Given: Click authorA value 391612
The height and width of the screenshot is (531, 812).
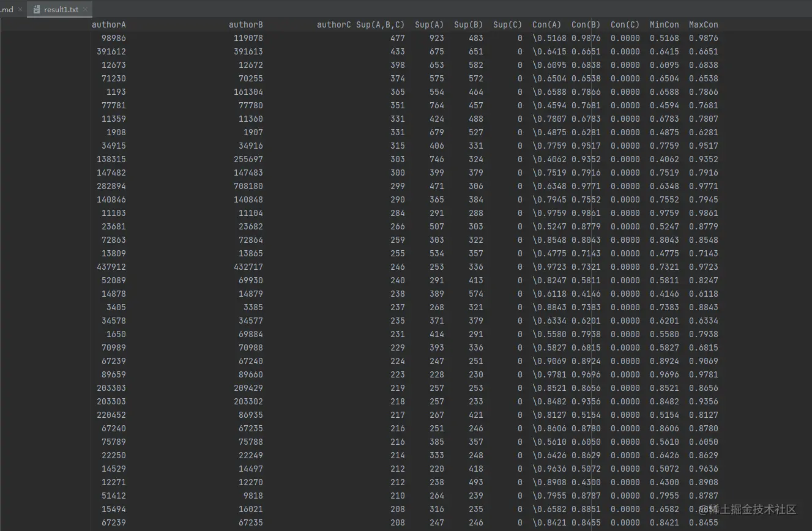Looking at the screenshot, I should click(111, 51).
